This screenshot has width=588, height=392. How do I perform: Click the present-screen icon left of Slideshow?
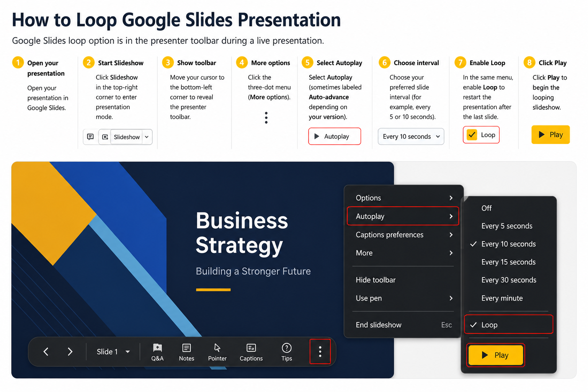105,137
